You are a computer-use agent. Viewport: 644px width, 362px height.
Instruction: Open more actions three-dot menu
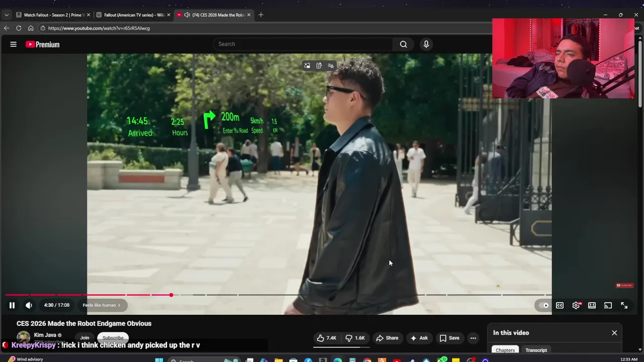tap(473, 338)
